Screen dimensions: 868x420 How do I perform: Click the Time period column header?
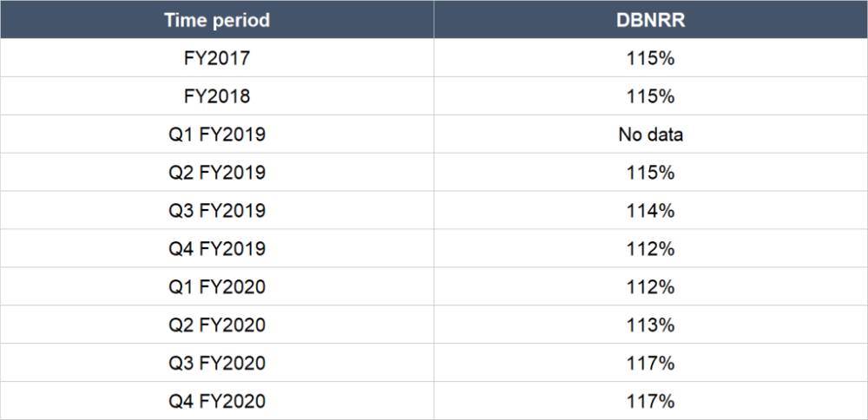(x=216, y=20)
